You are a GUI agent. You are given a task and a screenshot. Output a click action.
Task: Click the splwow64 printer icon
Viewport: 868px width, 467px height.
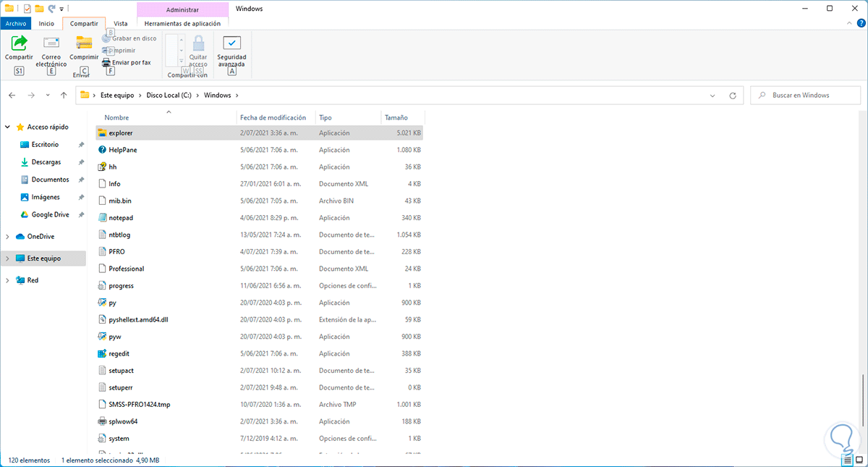(x=102, y=421)
